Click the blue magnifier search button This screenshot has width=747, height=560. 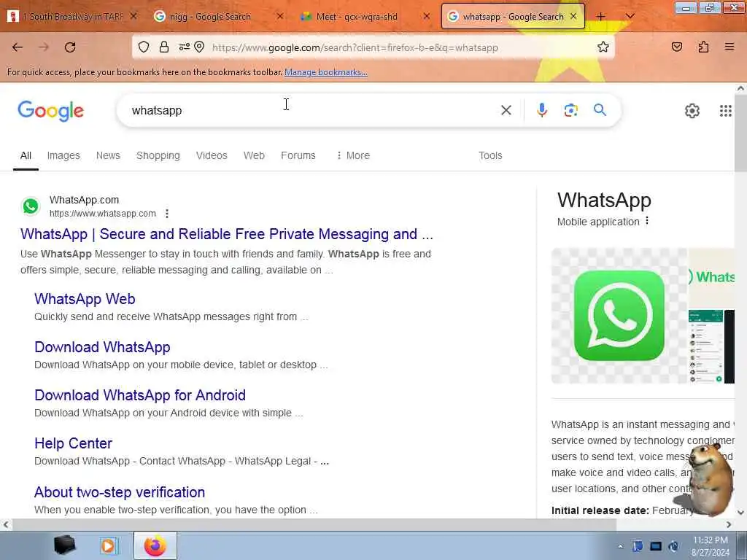600,110
